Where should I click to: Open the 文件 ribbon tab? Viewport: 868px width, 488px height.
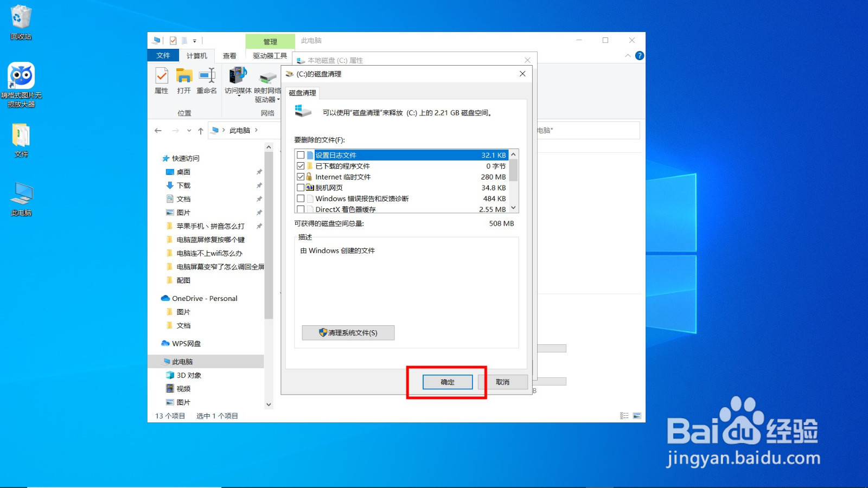click(x=163, y=55)
